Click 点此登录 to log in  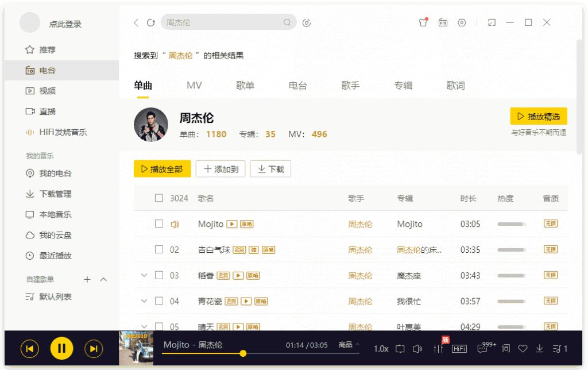[x=65, y=24]
